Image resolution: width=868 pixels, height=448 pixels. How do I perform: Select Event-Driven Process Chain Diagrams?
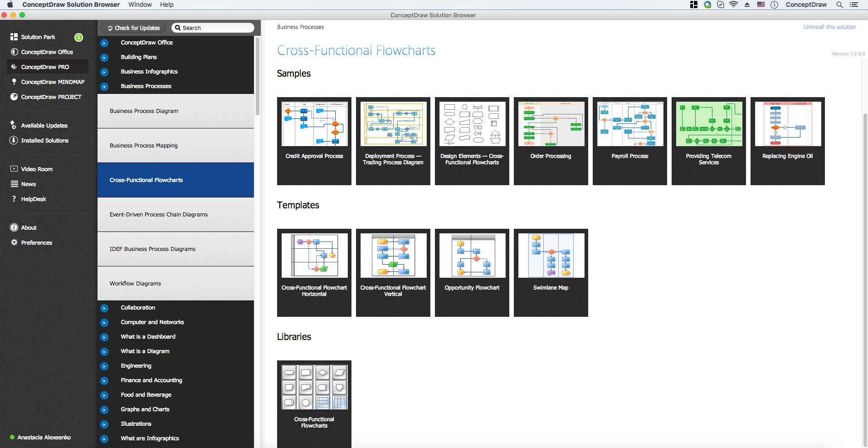coord(176,214)
